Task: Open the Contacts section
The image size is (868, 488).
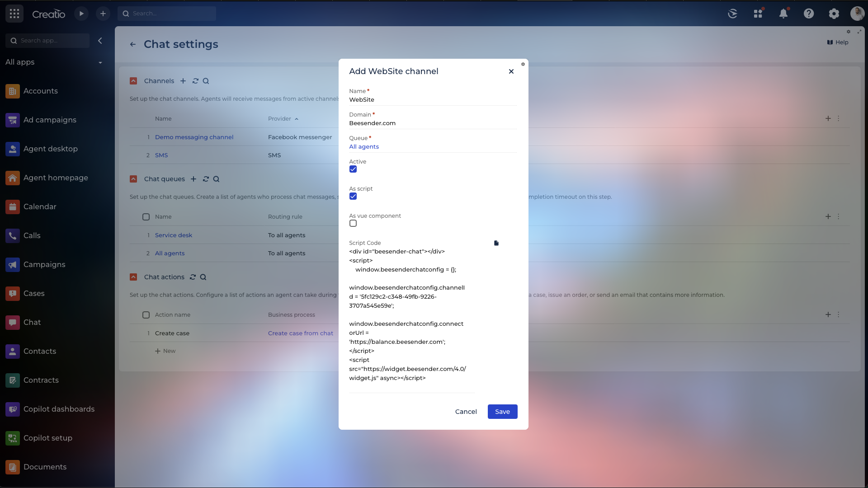Action: [40, 352]
